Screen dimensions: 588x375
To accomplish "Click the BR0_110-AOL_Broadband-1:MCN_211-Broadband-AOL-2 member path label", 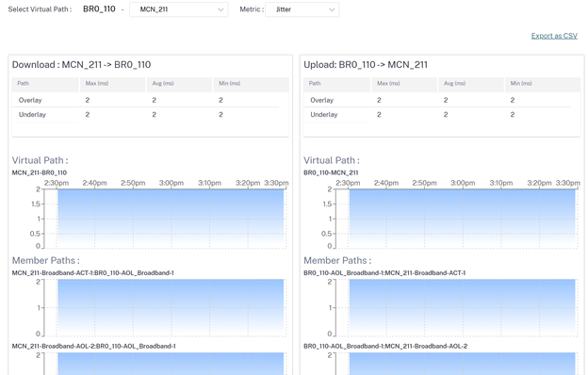I will tap(385, 346).
